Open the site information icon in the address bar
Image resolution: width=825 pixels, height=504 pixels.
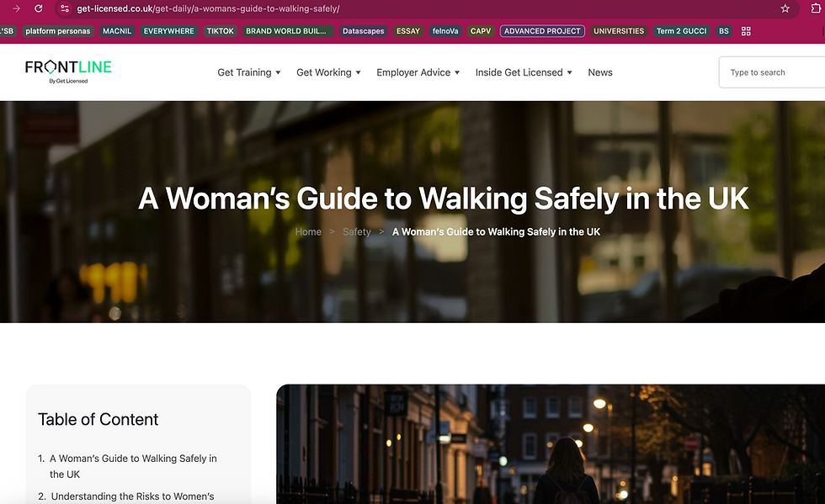[x=65, y=8]
